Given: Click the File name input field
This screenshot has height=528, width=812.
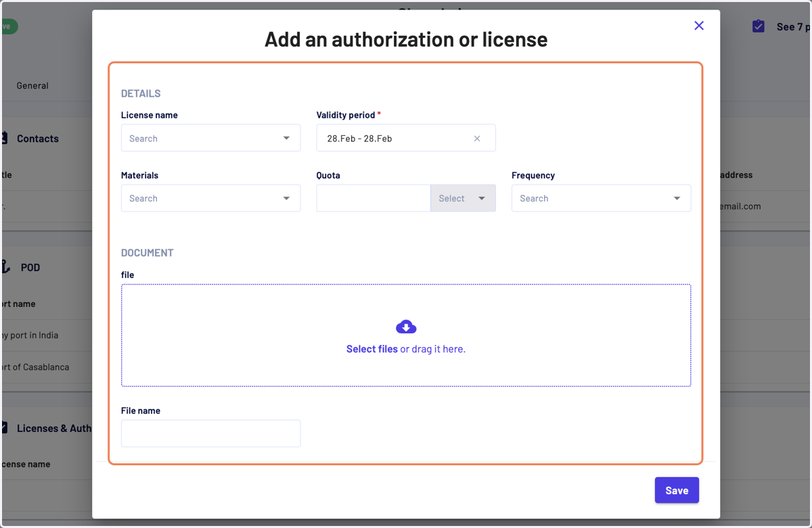Looking at the screenshot, I should (x=210, y=433).
